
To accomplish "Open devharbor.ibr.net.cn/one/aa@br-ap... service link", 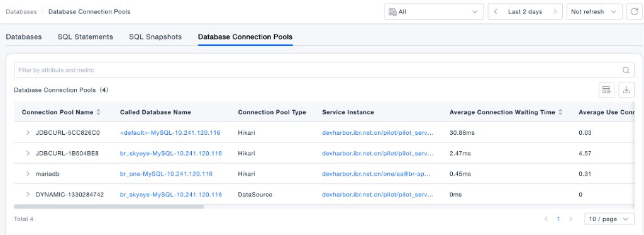I will tap(376, 174).
